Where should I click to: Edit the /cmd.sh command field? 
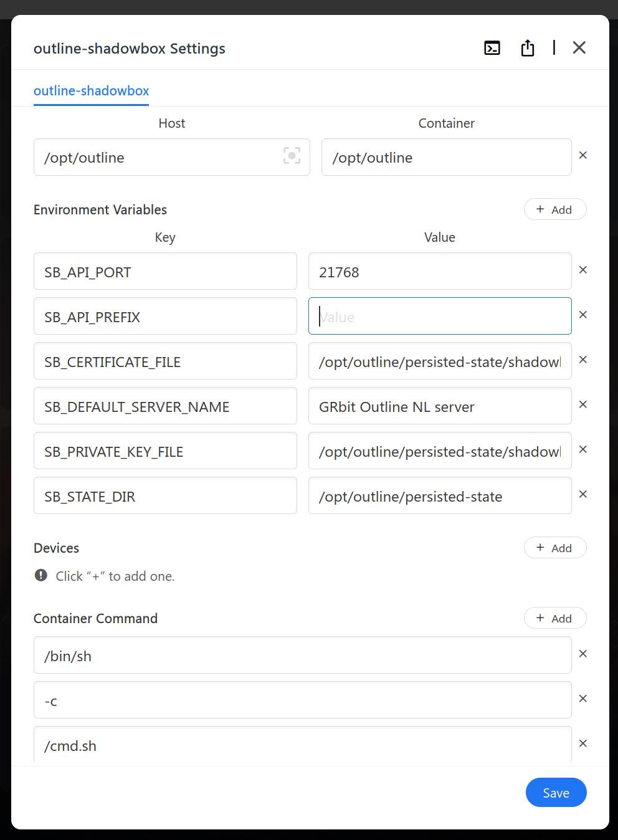[x=302, y=745]
